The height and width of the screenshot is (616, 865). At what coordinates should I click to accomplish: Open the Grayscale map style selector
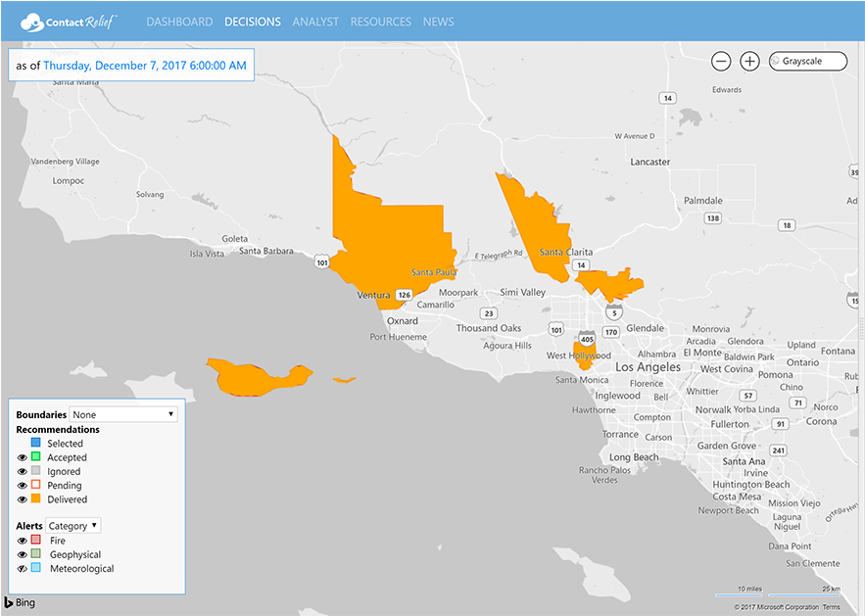808,61
